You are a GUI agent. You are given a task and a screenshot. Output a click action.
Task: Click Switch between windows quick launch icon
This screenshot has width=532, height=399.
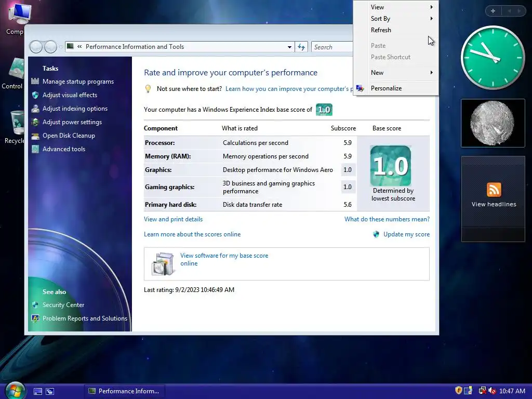coord(50,391)
